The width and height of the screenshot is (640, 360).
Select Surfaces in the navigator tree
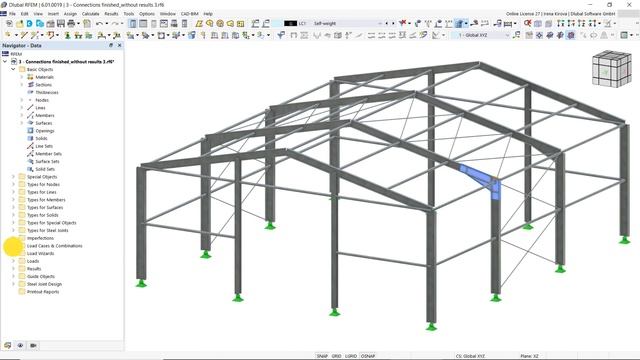click(44, 123)
